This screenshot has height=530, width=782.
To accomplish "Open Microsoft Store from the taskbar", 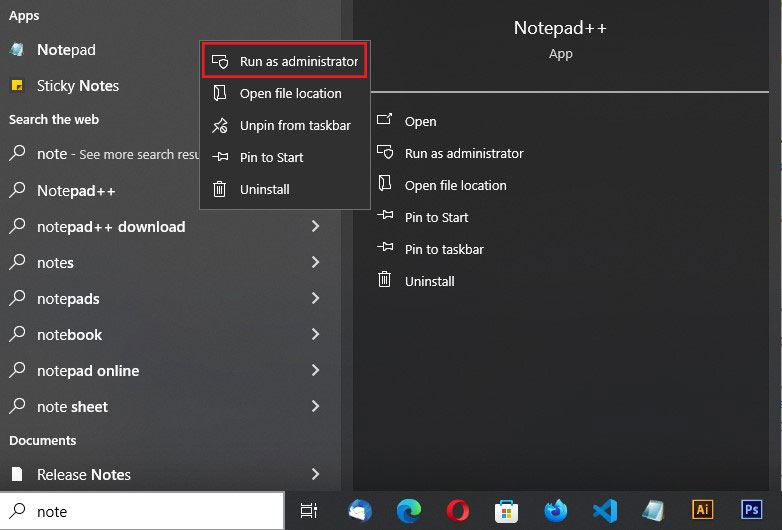I will 506,511.
